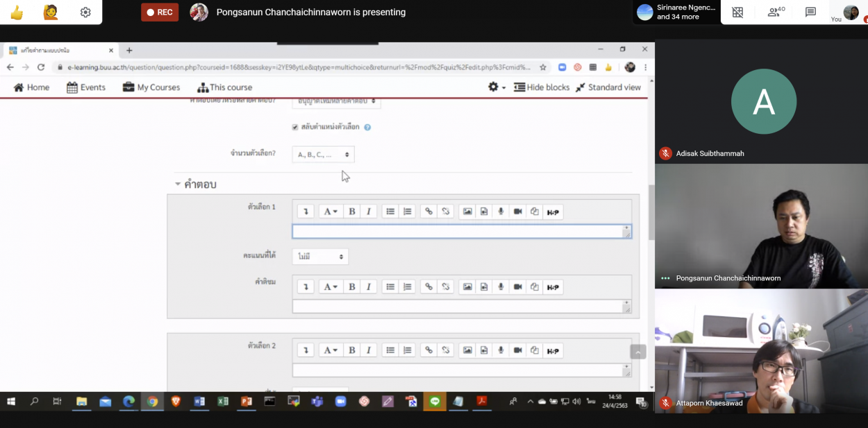868x428 pixels.
Task: Toggle toolbar expand in ตัวเลือก 2 editor
Action: (306, 350)
